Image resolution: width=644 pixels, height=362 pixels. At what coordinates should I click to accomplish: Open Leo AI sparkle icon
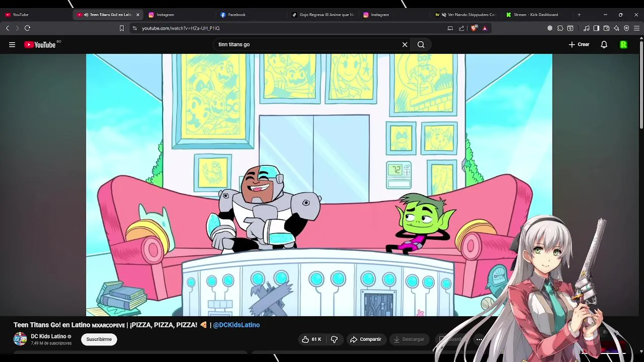click(x=616, y=28)
